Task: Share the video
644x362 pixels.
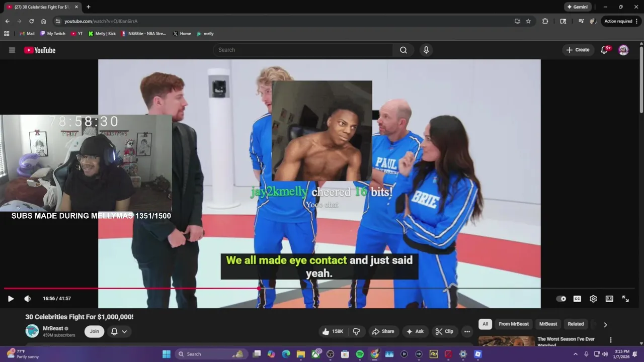Action: click(383, 331)
